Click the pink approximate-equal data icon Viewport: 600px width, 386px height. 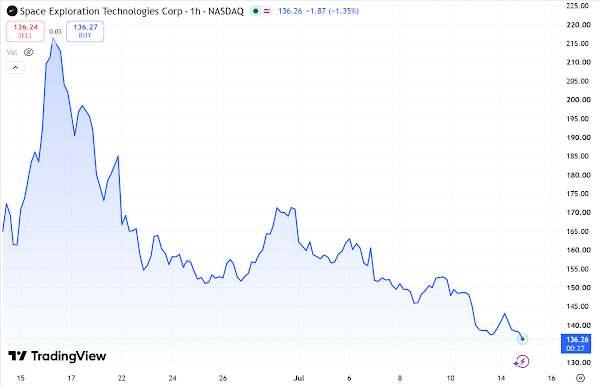pyautogui.click(x=267, y=11)
